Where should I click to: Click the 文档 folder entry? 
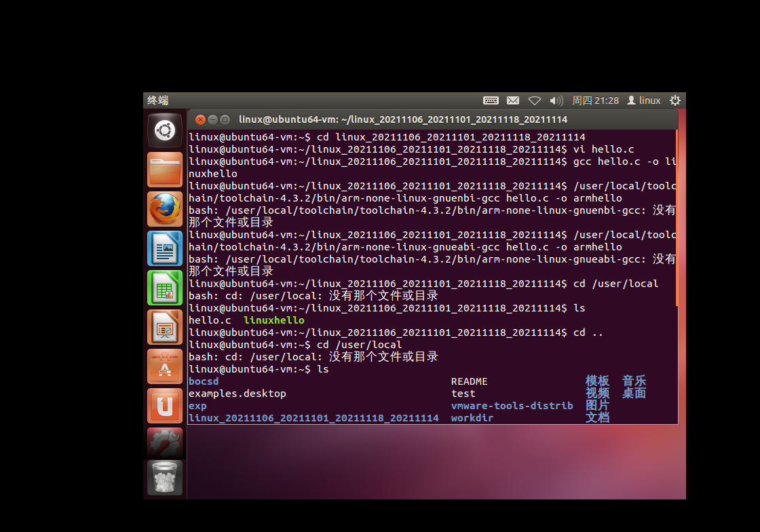(597, 417)
